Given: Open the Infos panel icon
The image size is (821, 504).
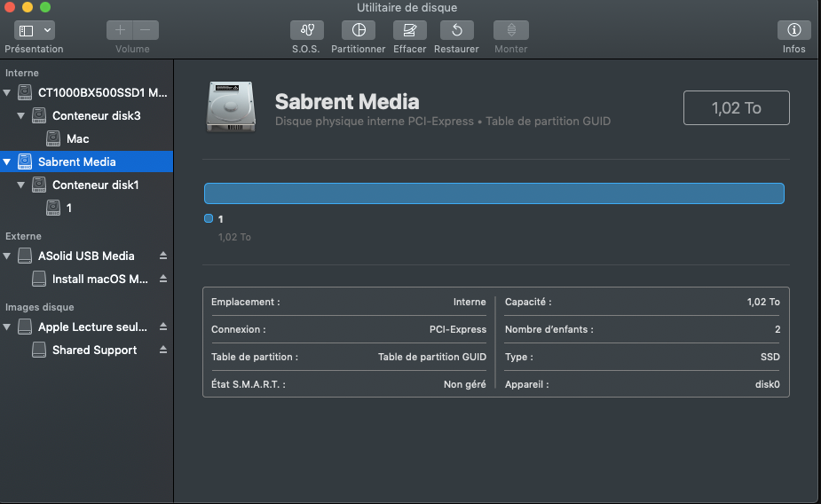Looking at the screenshot, I should point(793,30).
